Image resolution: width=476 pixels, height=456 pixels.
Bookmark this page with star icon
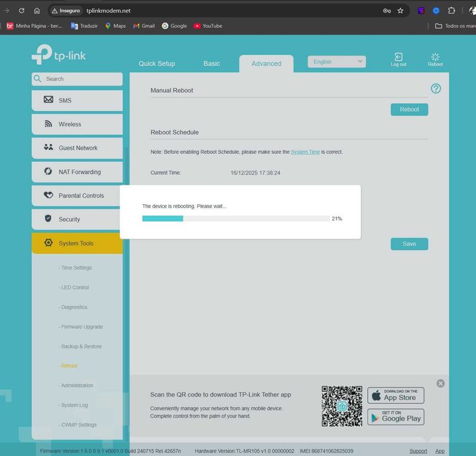pos(400,10)
